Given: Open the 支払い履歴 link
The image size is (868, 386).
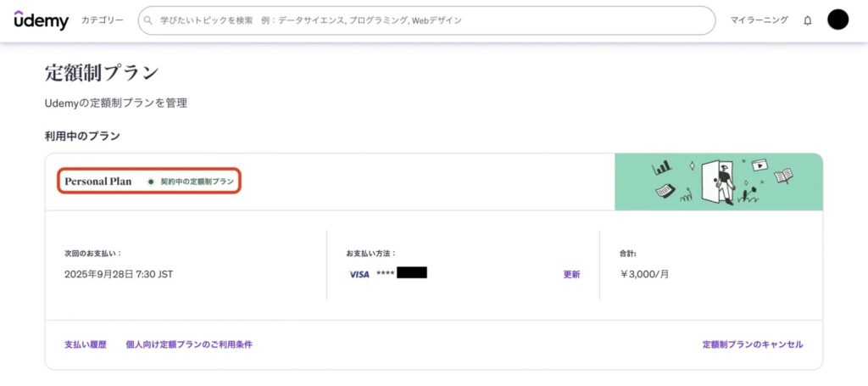Looking at the screenshot, I should [85, 344].
